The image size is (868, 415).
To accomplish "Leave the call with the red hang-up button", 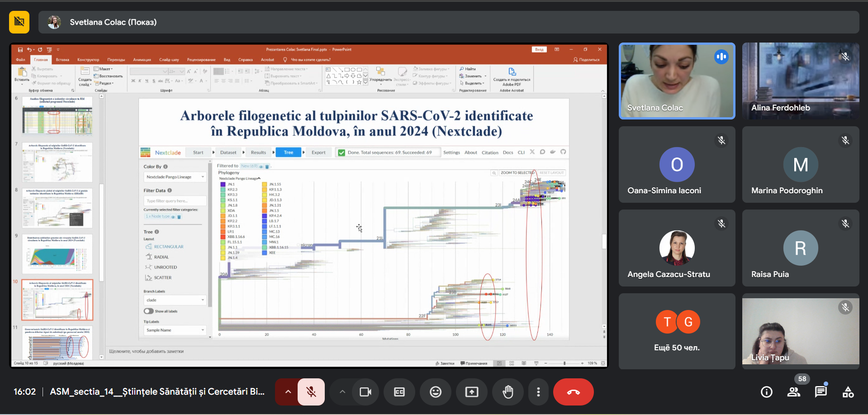I will [574, 392].
